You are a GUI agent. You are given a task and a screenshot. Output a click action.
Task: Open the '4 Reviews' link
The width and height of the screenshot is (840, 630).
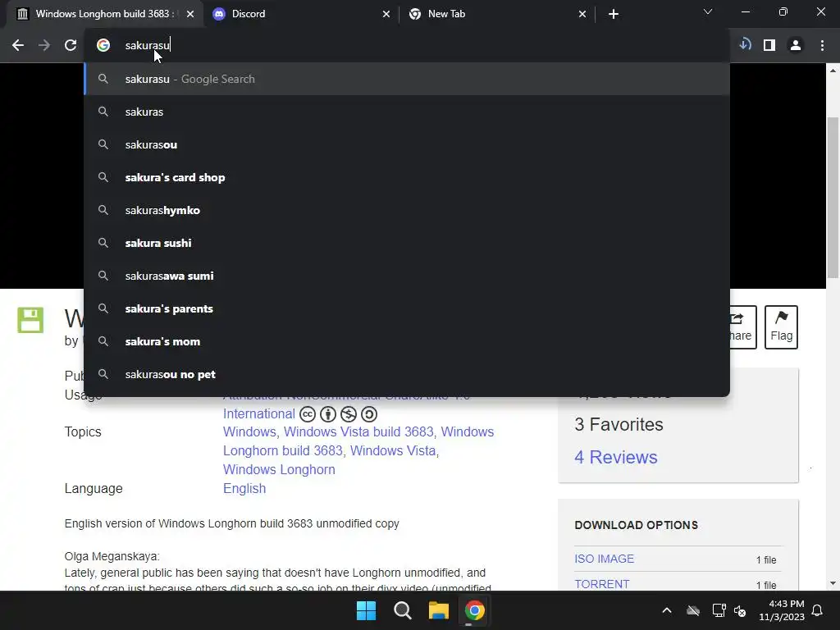616,457
